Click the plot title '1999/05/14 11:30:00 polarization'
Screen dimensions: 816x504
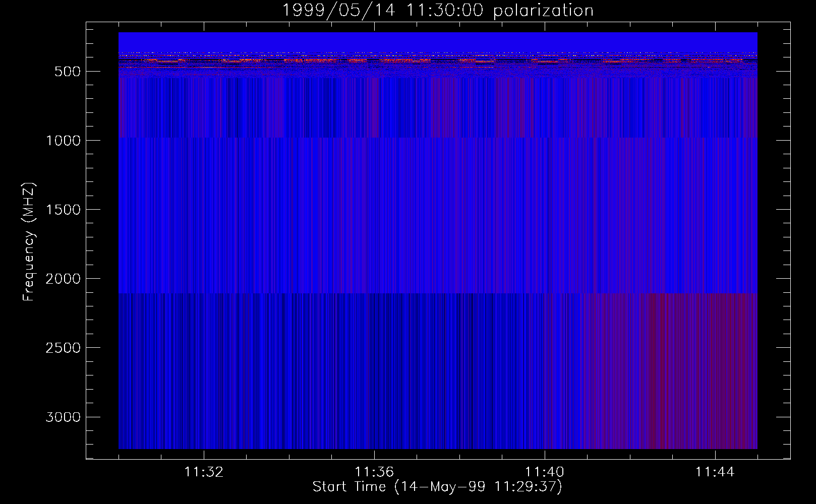[438, 10]
